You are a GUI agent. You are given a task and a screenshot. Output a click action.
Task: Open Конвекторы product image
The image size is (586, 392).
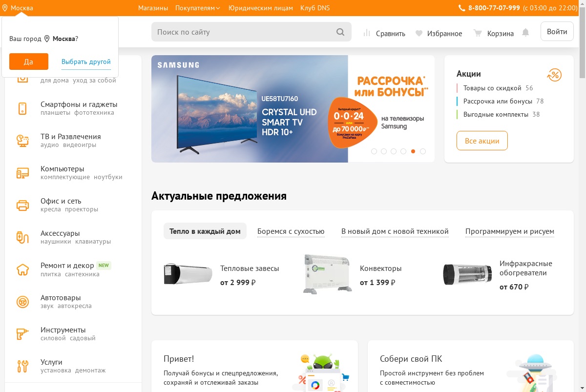click(x=327, y=274)
